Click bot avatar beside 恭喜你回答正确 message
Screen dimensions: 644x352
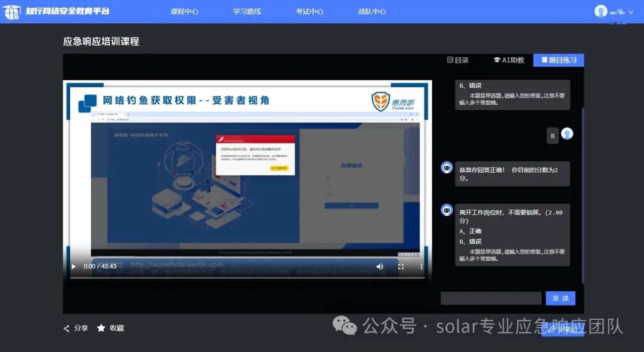tap(447, 167)
